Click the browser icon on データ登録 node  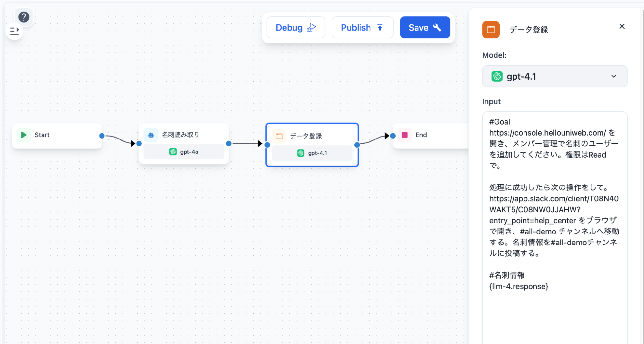(x=279, y=136)
